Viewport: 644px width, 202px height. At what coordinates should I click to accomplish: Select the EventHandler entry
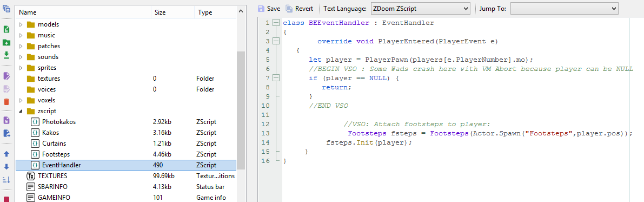(125, 165)
